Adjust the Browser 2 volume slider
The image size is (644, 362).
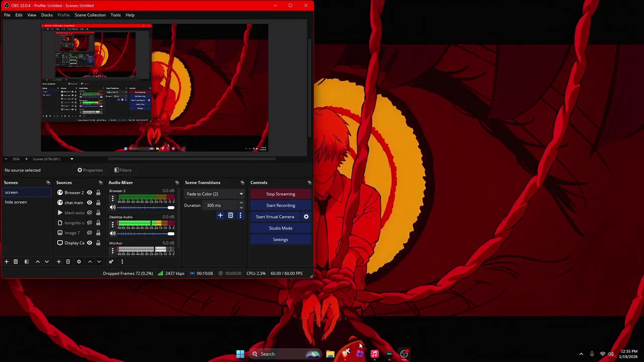point(145,207)
